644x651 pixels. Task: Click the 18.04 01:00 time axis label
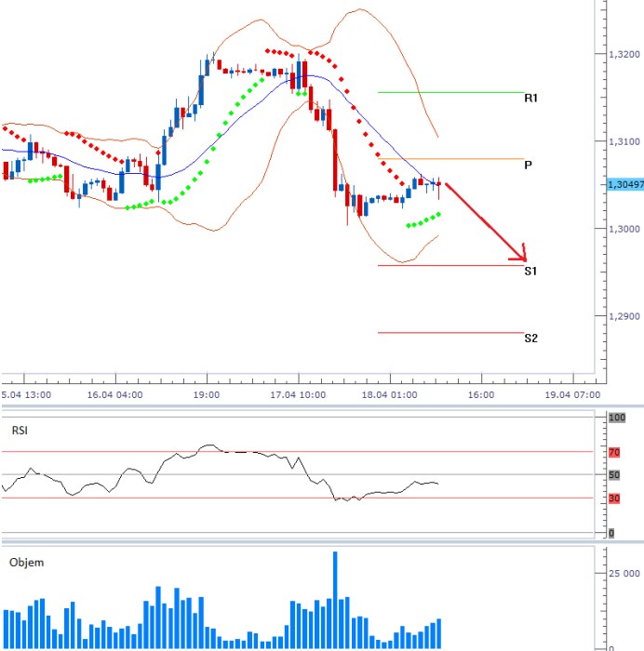click(389, 395)
